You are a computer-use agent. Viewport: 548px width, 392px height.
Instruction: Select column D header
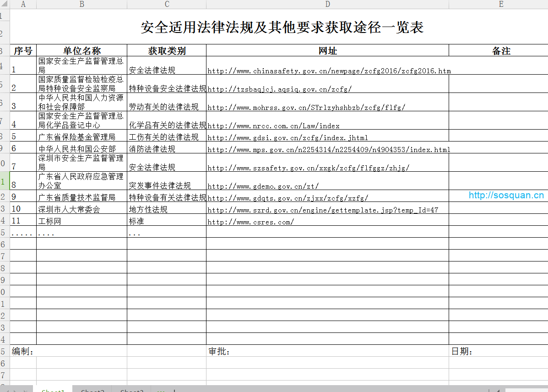(x=327, y=4)
